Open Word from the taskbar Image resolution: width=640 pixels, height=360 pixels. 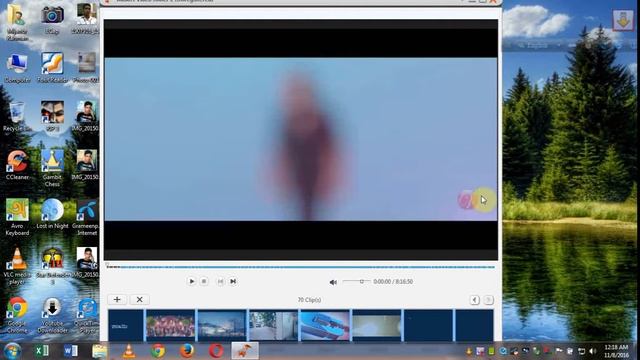(71, 351)
